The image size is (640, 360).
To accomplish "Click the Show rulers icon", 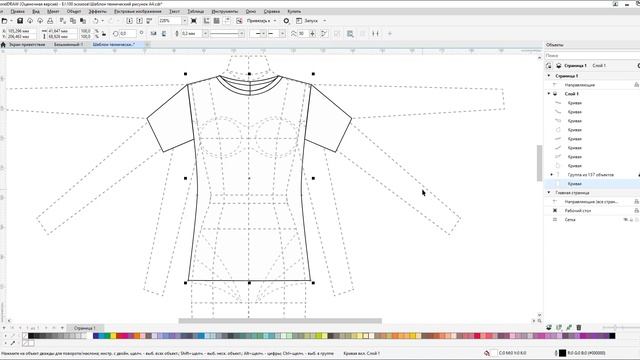I will point(207,20).
